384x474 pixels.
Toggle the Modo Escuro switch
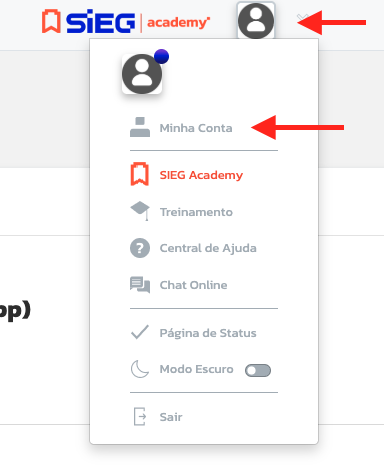click(258, 370)
